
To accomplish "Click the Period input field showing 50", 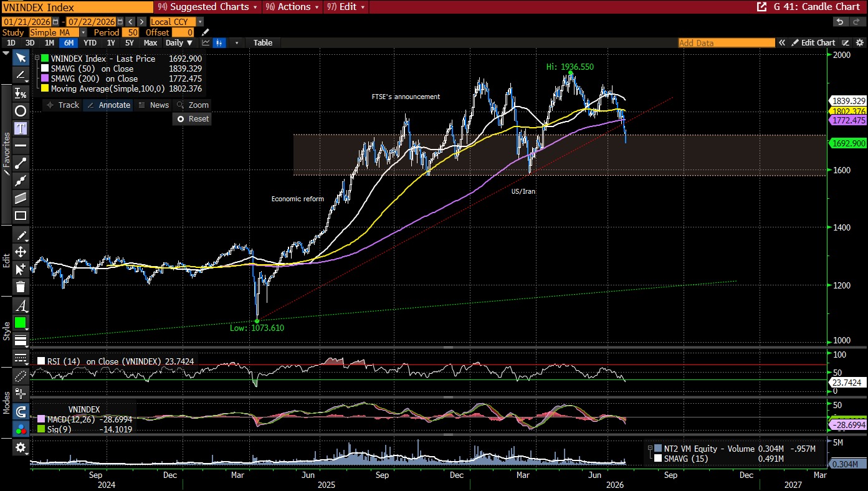I will (130, 32).
